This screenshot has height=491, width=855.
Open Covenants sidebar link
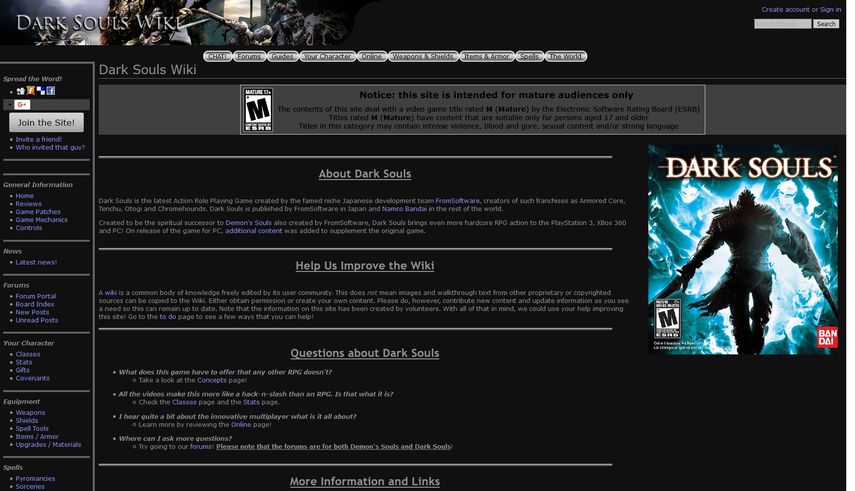click(x=33, y=378)
